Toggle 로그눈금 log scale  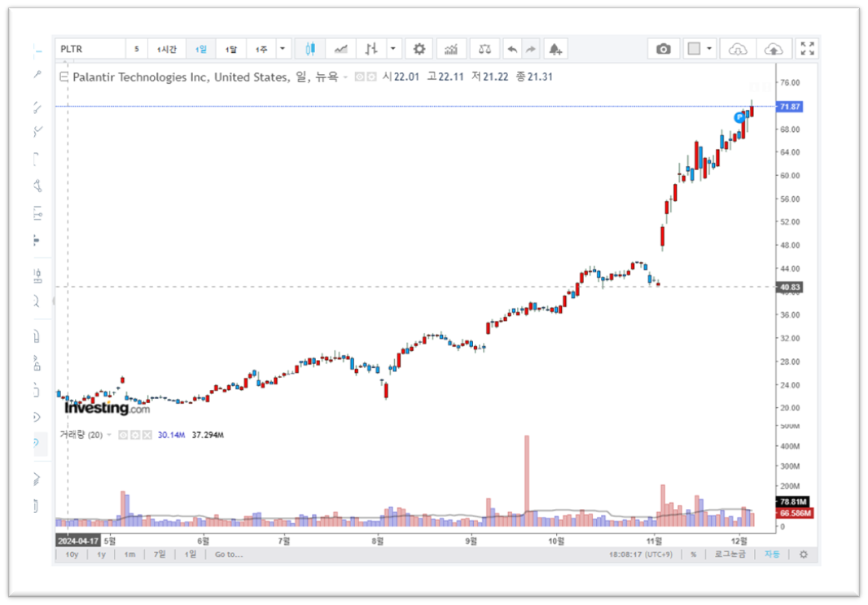(730, 554)
